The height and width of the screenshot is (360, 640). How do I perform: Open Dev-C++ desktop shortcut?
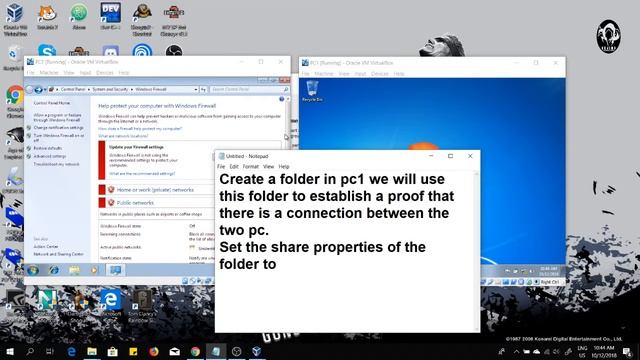click(x=111, y=17)
